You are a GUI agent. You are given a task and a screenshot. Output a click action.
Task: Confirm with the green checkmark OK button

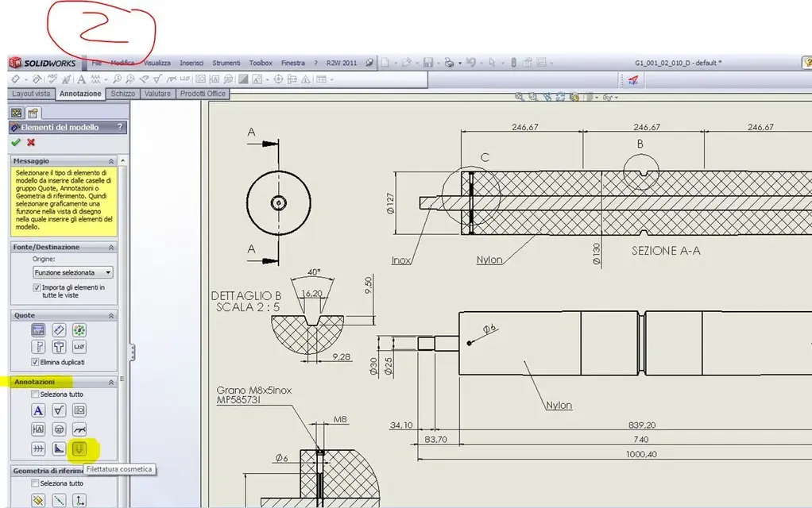tap(16, 142)
